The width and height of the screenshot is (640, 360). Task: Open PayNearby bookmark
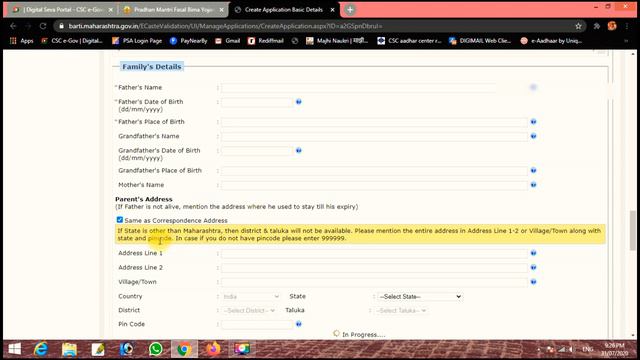tap(189, 40)
